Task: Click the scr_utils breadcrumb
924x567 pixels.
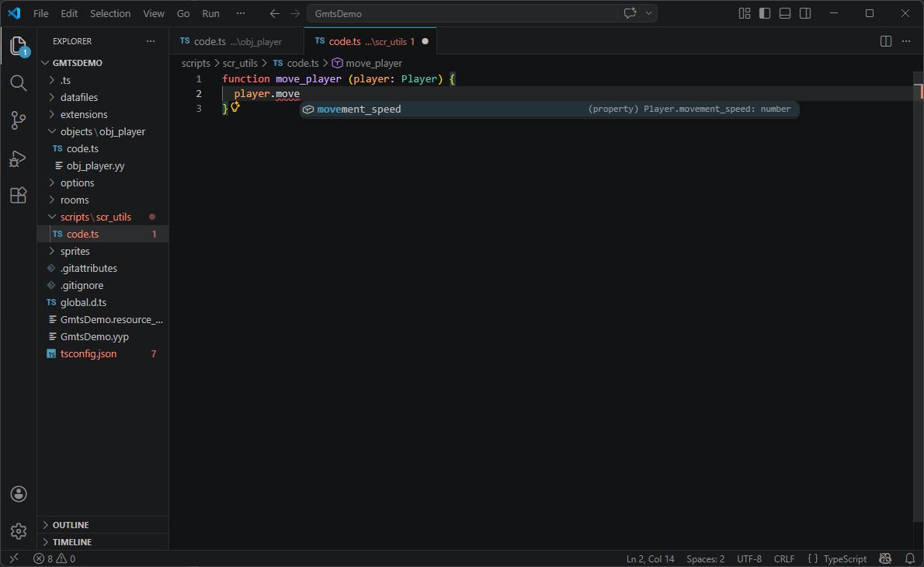Action: coord(240,63)
